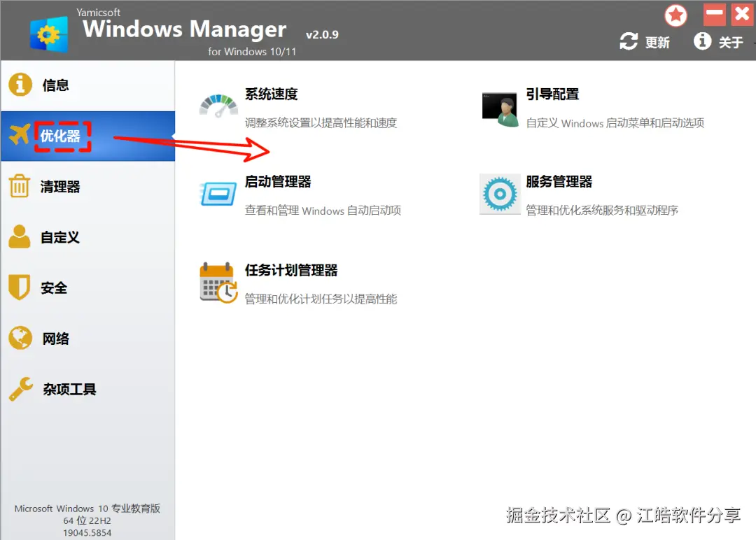
Task: Select the 优化器 sidebar tab
Action: pos(87,136)
